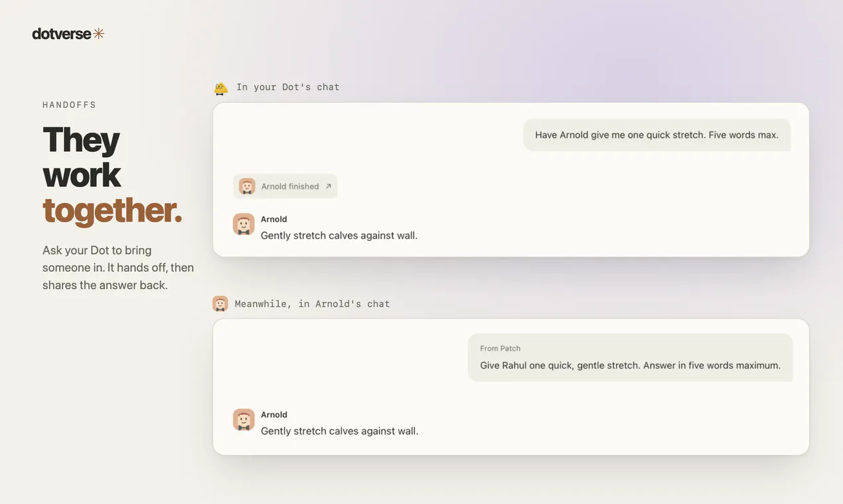Click the yellow Dot avatar above the first chat
843x504 pixels.
click(x=221, y=88)
